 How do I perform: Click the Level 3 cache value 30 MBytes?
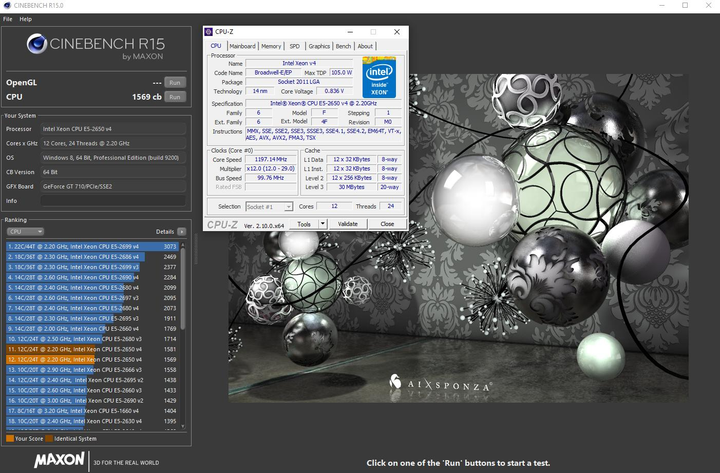point(352,187)
